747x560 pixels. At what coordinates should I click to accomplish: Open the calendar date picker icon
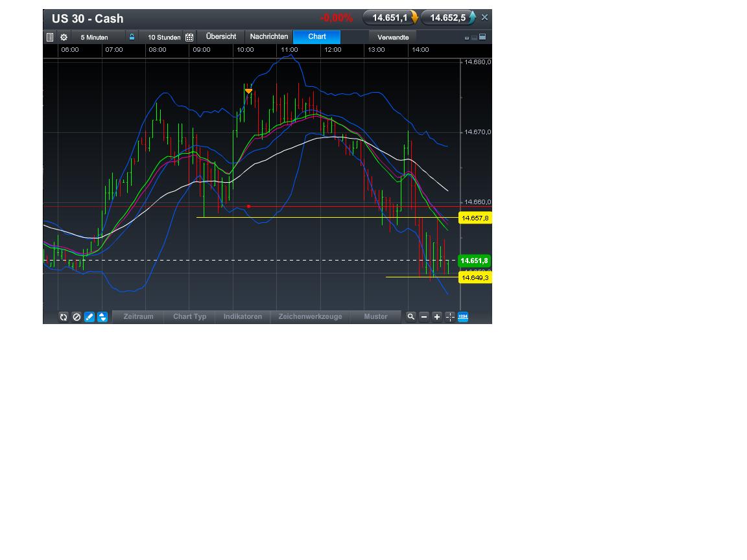[189, 37]
